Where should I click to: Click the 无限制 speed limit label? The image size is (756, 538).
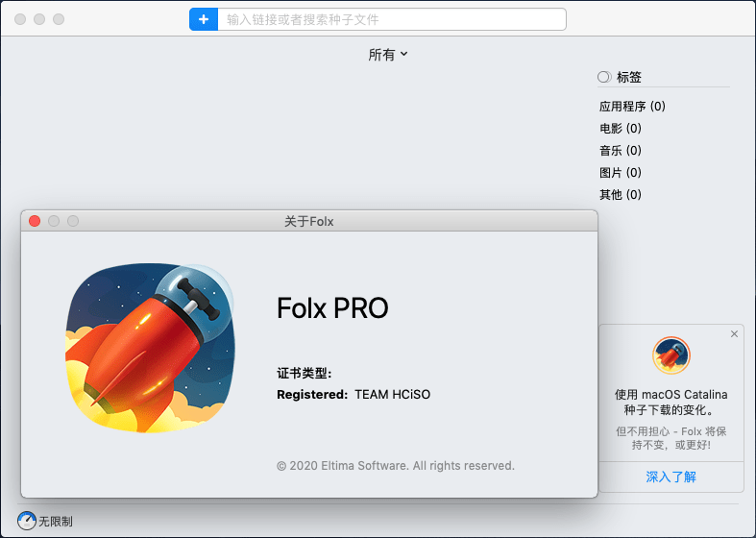tap(56, 521)
